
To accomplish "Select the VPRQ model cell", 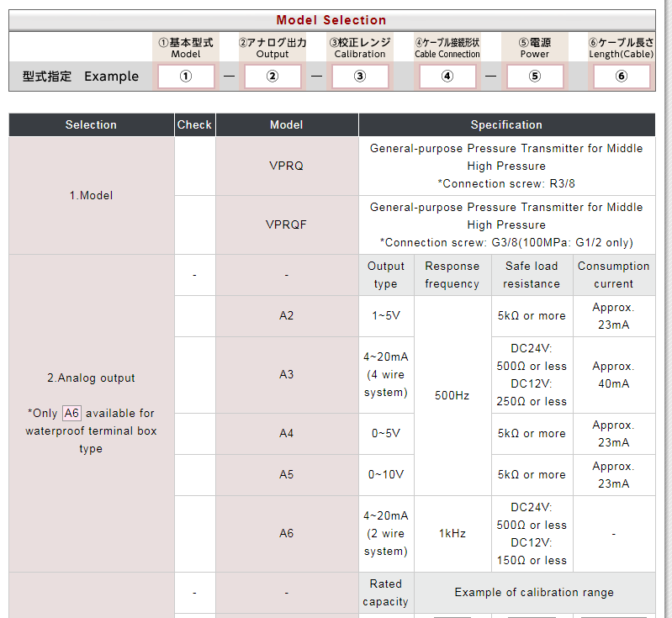I will click(x=287, y=166).
